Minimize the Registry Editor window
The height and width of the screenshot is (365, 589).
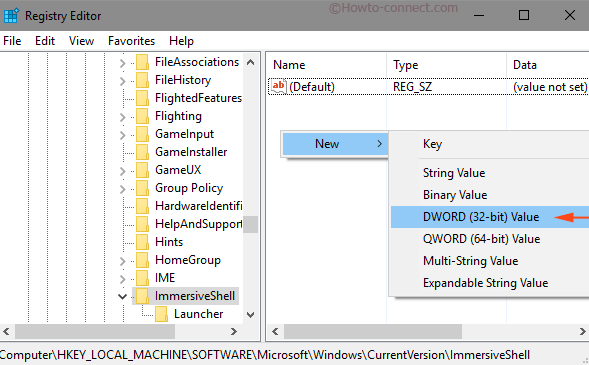pos(479,15)
